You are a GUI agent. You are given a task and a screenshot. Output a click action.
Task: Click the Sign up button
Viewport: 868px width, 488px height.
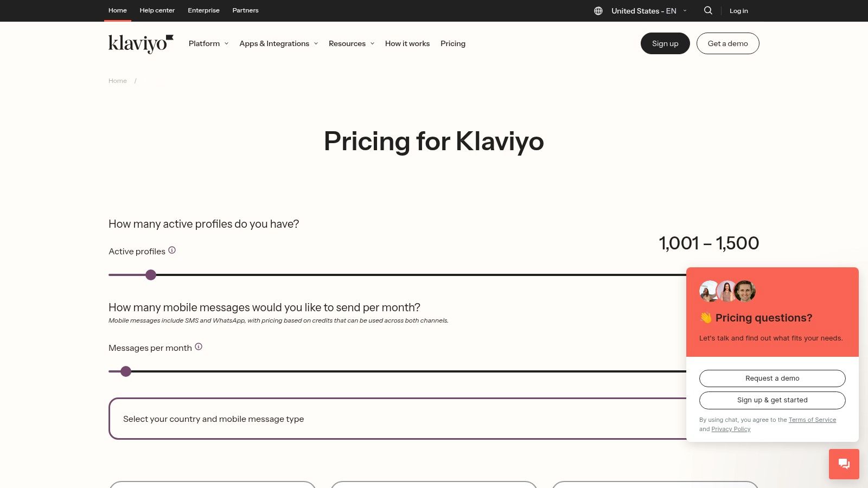[665, 43]
